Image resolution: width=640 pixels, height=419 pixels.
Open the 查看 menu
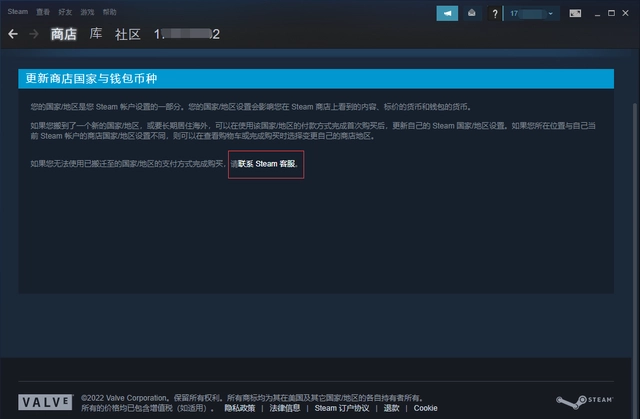pyautogui.click(x=43, y=10)
